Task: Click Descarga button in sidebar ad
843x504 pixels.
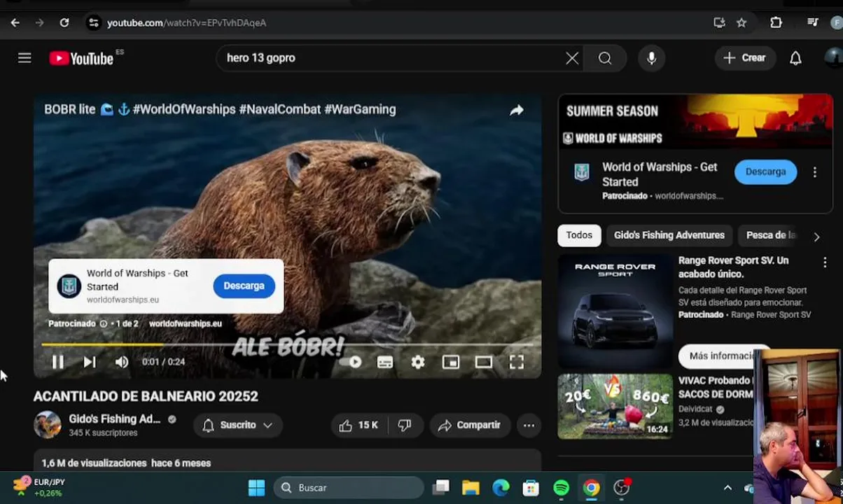Action: [765, 171]
